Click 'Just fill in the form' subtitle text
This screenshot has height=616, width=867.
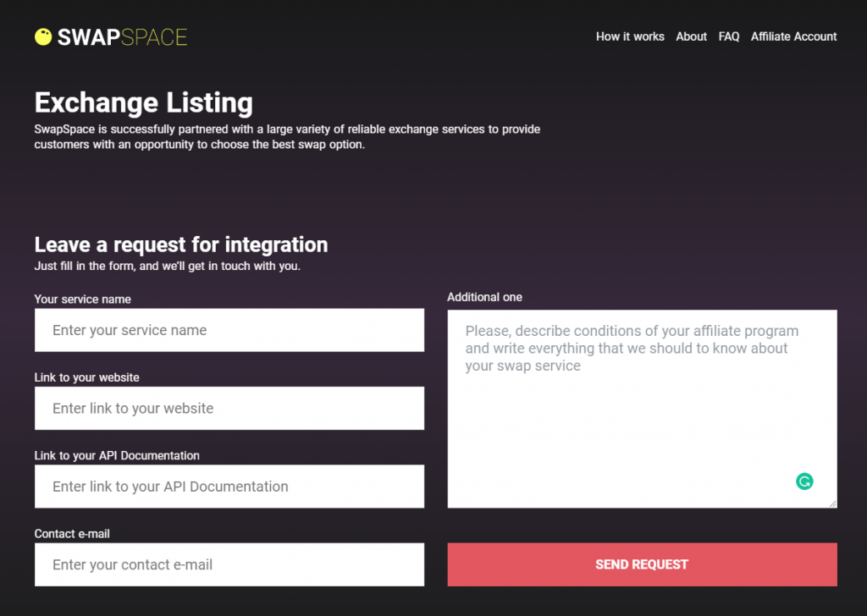click(168, 267)
